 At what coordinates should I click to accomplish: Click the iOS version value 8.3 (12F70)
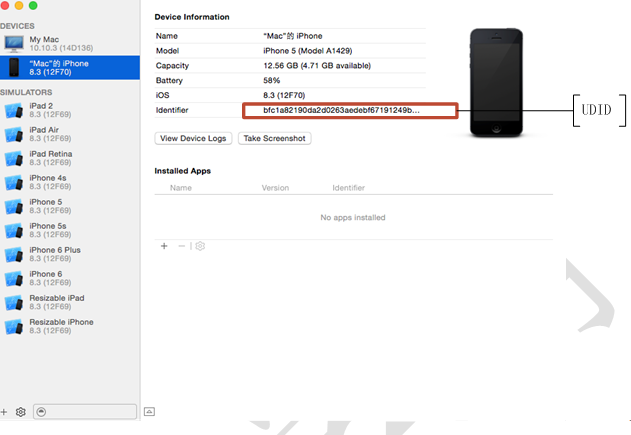point(284,95)
